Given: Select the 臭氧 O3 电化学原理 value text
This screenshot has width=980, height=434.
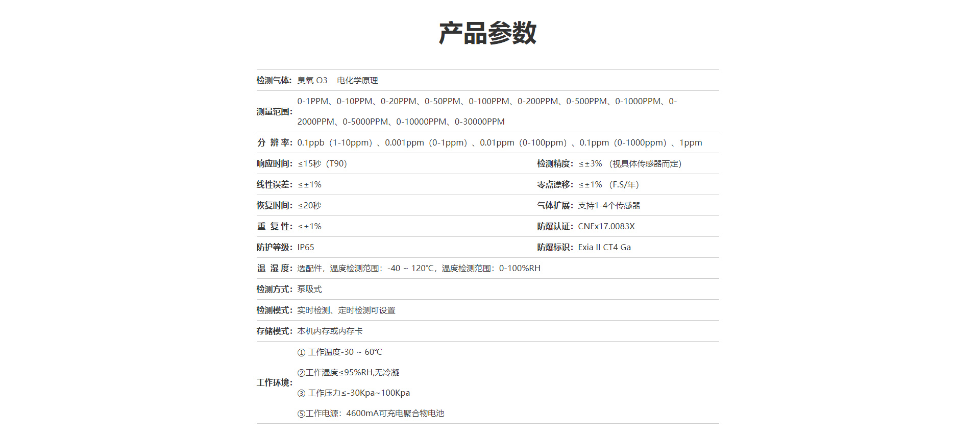Looking at the screenshot, I should 337,81.
